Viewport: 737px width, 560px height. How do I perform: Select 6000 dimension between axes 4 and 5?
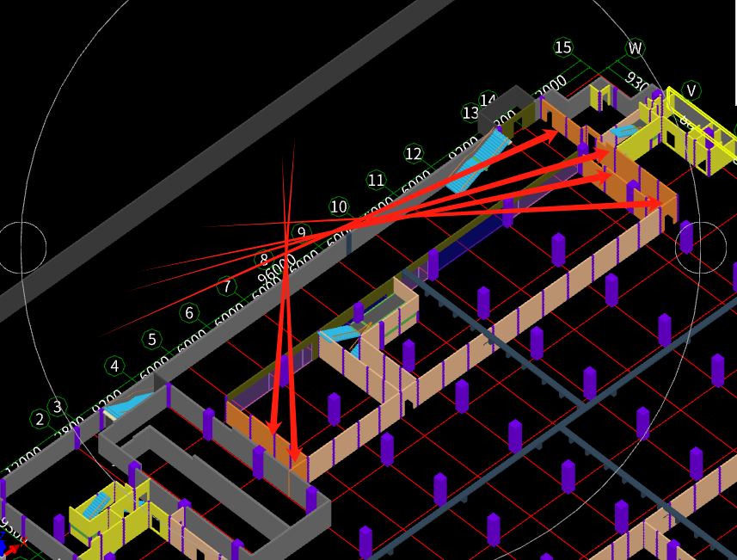point(154,368)
